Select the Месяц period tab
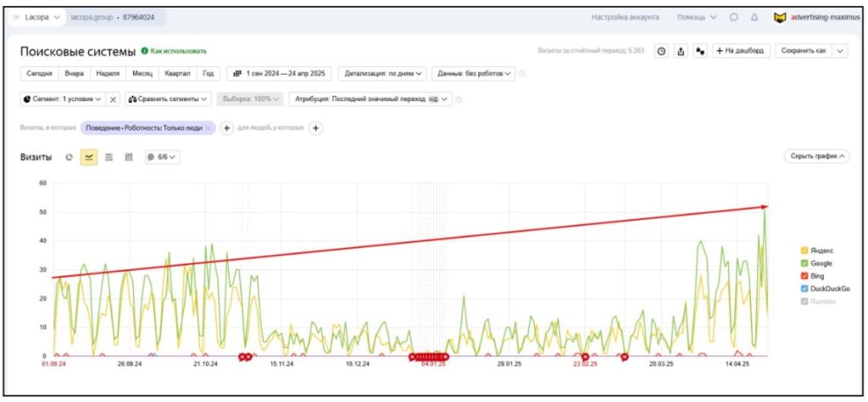This screenshot has width=868, height=402. point(142,74)
